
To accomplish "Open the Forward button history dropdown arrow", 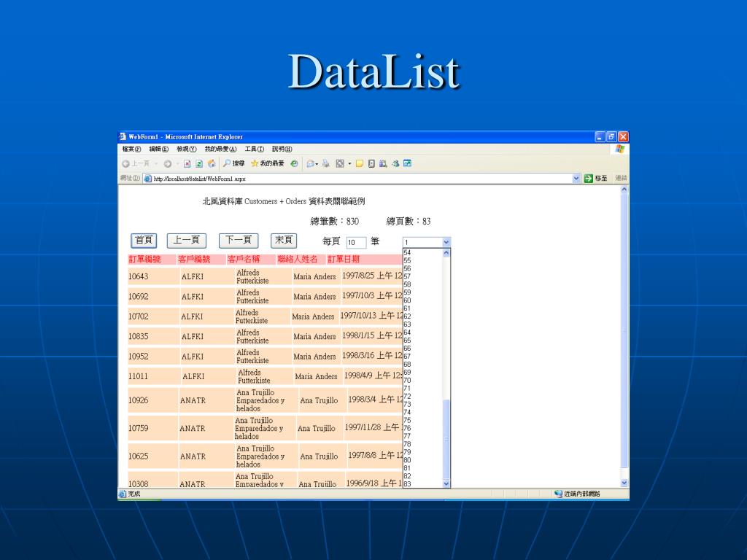I will [x=177, y=164].
